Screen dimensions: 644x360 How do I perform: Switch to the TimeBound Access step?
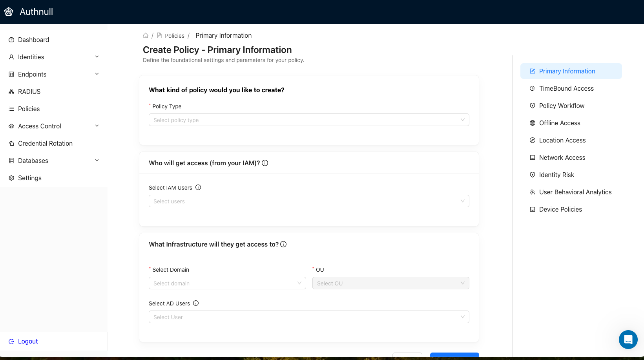[566, 88]
